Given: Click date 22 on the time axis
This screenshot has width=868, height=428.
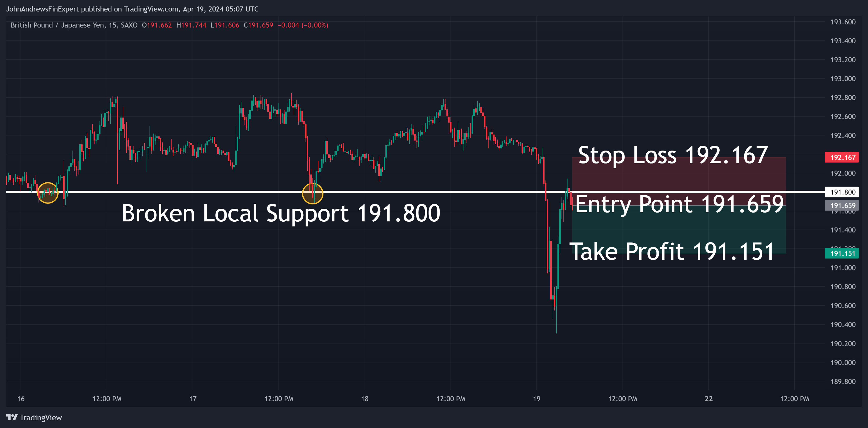Looking at the screenshot, I should click(708, 399).
